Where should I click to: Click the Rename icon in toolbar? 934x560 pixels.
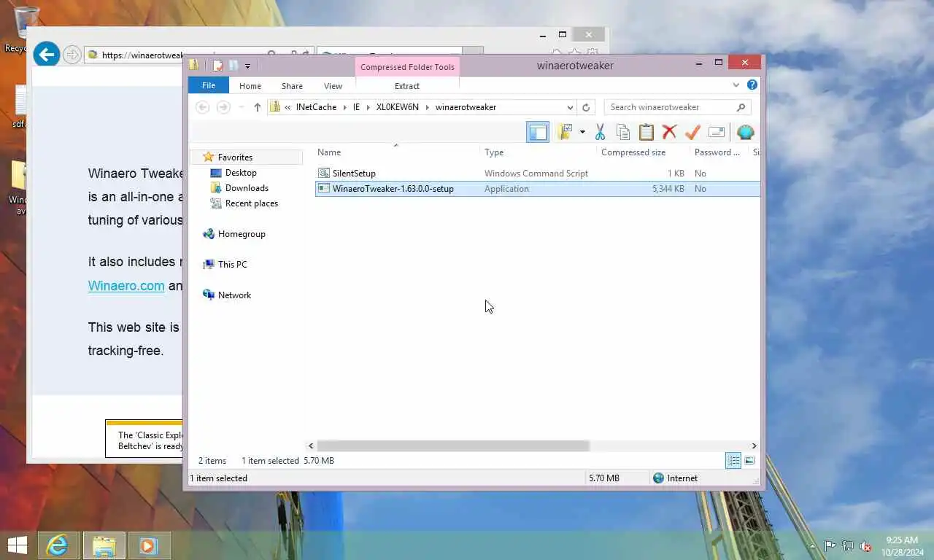click(x=717, y=132)
